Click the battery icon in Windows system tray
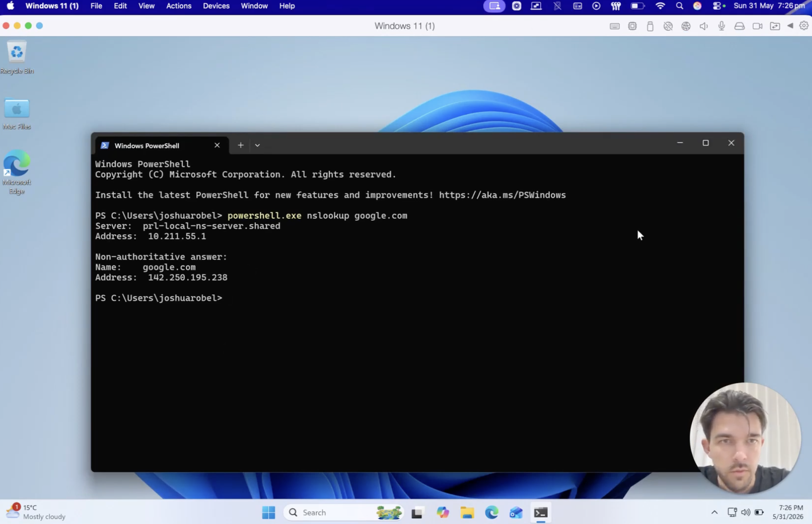 click(759, 512)
